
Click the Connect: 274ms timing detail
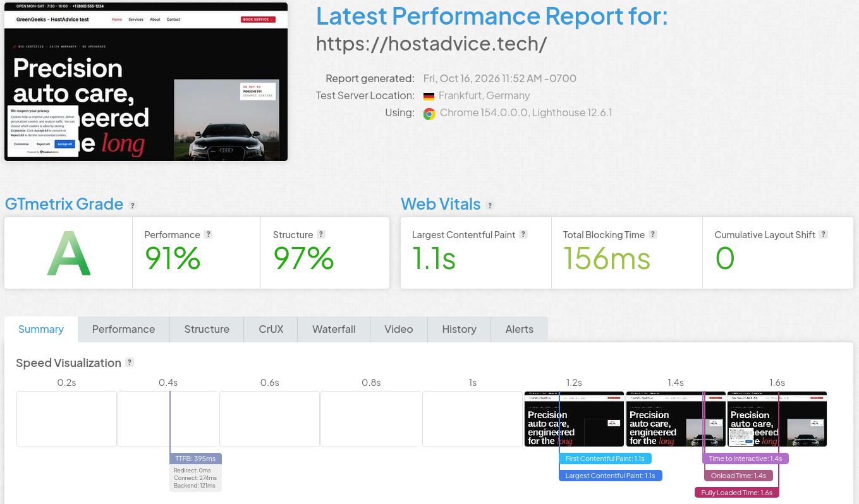click(195, 478)
